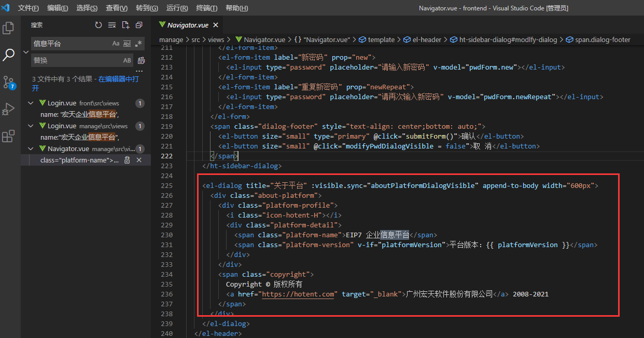Open the Run and Debug view
This screenshot has width=644, height=338.
coord(8,109)
